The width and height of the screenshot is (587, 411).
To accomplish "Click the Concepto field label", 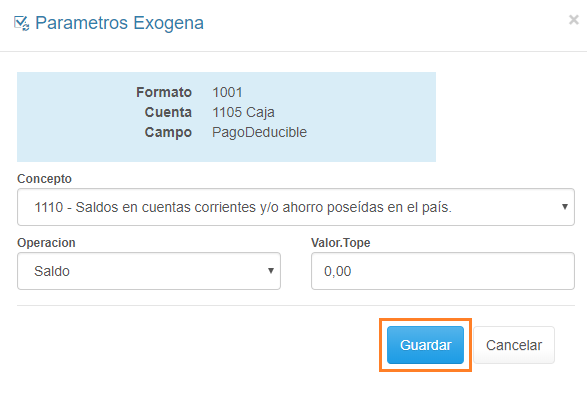I will 44,179.
